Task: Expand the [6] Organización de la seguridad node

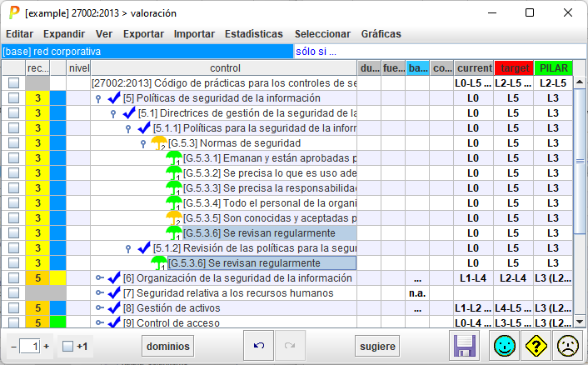Action: click(99, 277)
